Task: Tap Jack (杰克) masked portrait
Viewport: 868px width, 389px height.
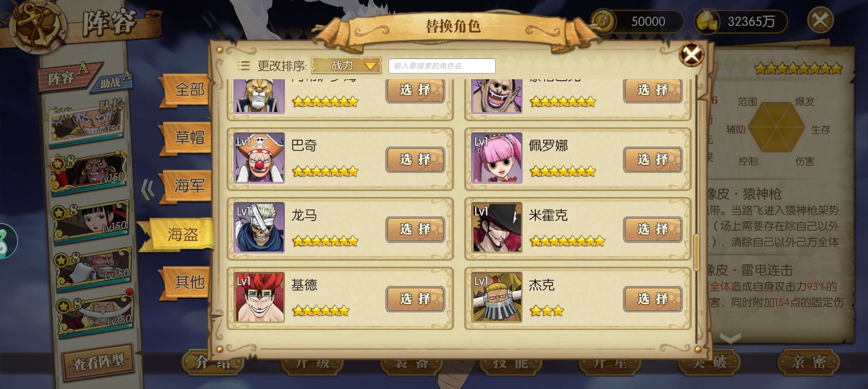Action: [497, 297]
